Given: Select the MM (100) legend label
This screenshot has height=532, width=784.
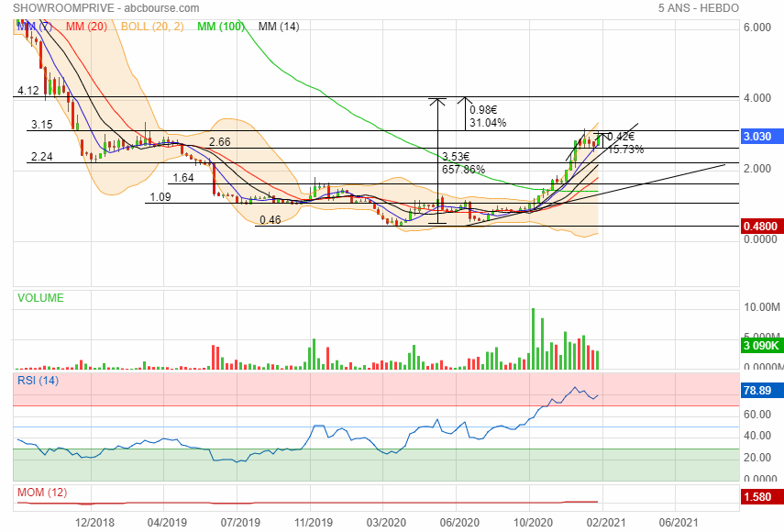Looking at the screenshot, I should [220, 27].
